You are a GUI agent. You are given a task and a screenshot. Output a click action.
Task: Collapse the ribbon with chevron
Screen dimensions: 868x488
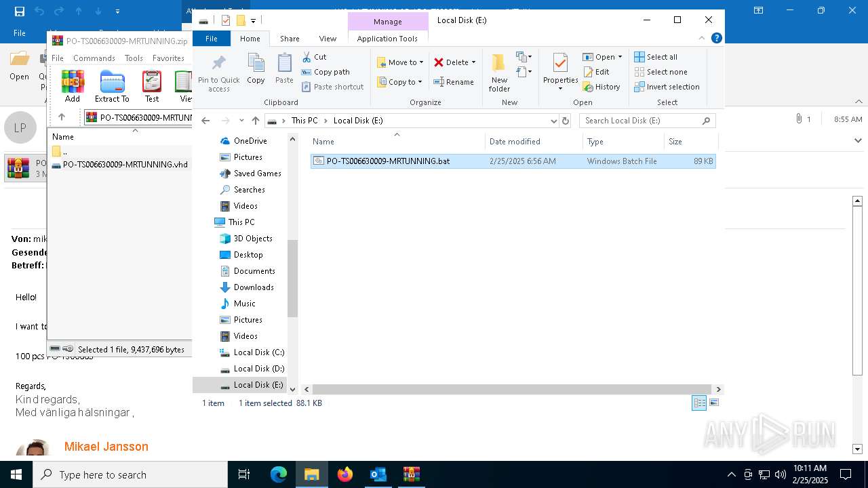point(702,39)
